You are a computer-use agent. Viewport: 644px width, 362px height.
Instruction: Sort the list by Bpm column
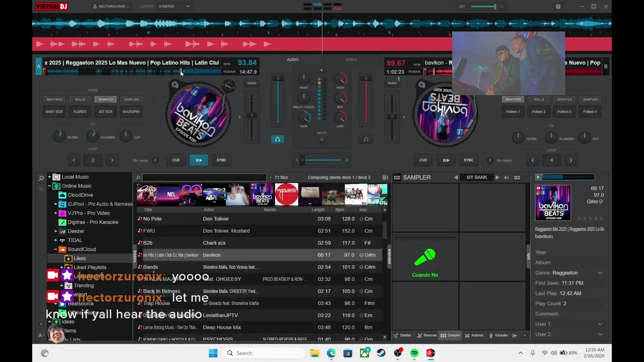click(x=340, y=210)
